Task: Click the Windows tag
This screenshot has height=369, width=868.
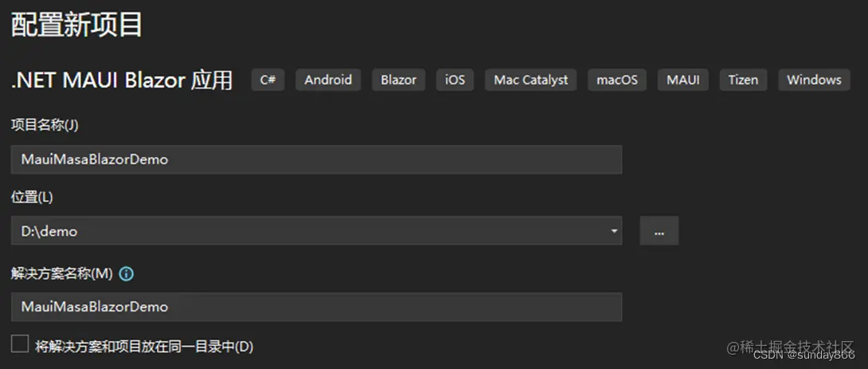Action: coord(815,80)
